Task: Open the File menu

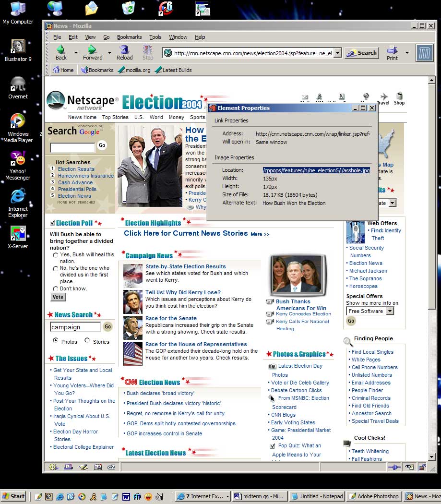Action: click(57, 37)
